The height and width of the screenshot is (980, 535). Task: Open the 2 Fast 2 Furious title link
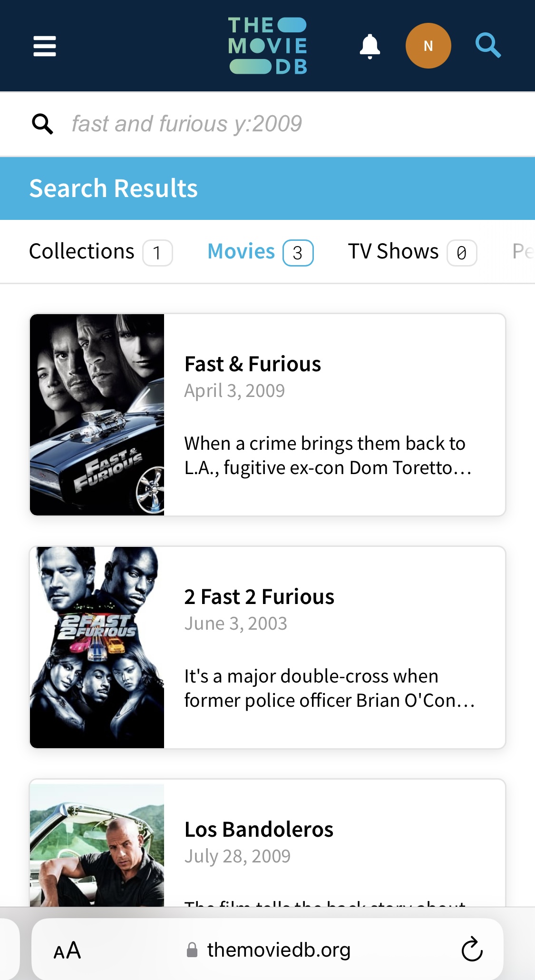(259, 597)
